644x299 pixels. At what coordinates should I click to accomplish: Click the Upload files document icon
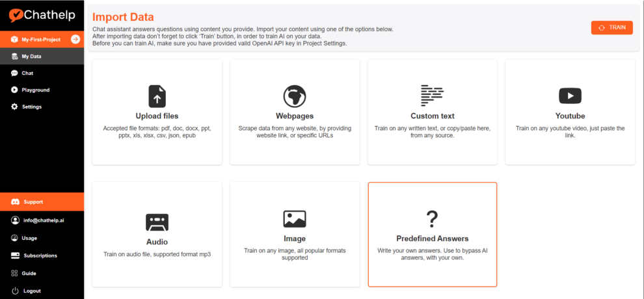pyautogui.click(x=157, y=96)
